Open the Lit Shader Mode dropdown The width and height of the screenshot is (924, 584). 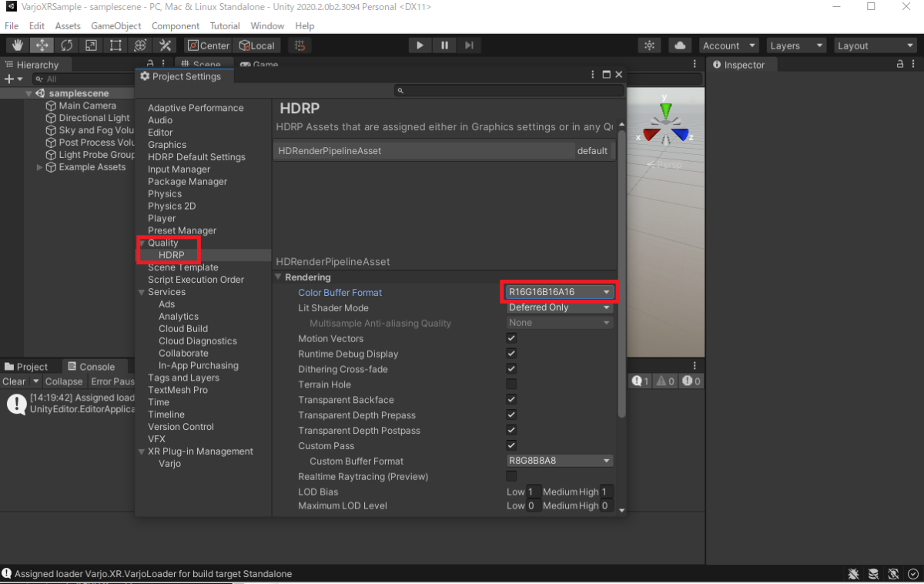pos(560,307)
